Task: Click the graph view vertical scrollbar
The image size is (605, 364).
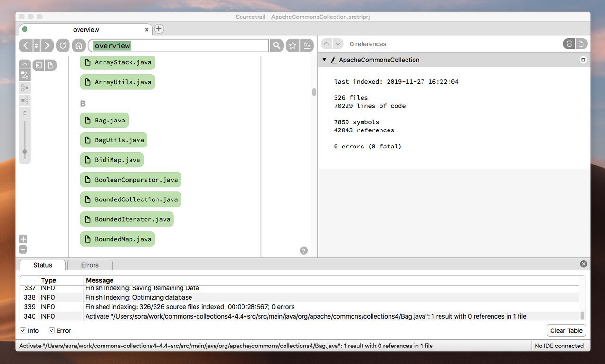Action: 314,92
